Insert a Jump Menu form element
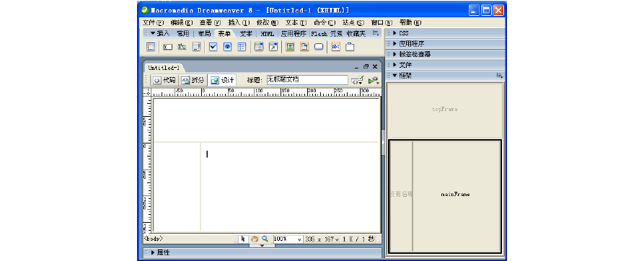The height and width of the screenshot is (261, 644). [273, 47]
